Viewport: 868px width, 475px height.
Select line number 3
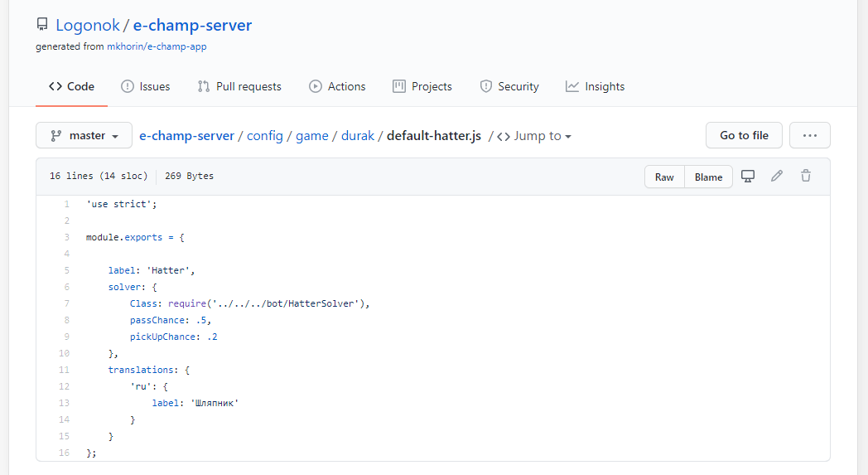click(66, 237)
